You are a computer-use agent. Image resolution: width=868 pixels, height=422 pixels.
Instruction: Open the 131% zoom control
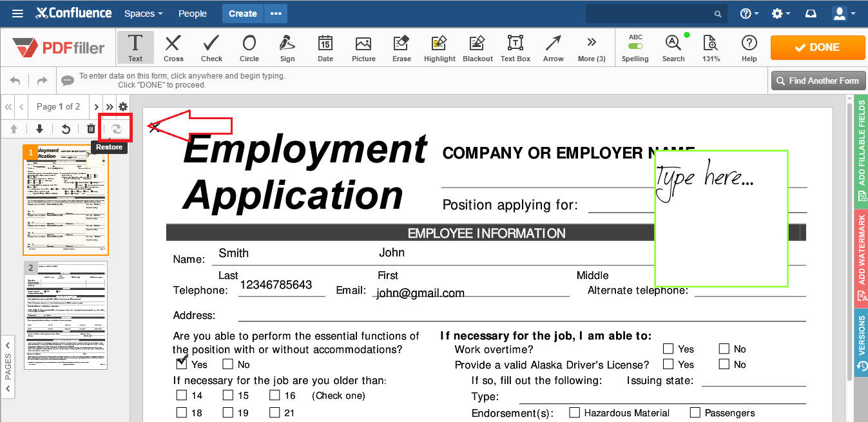tap(711, 47)
